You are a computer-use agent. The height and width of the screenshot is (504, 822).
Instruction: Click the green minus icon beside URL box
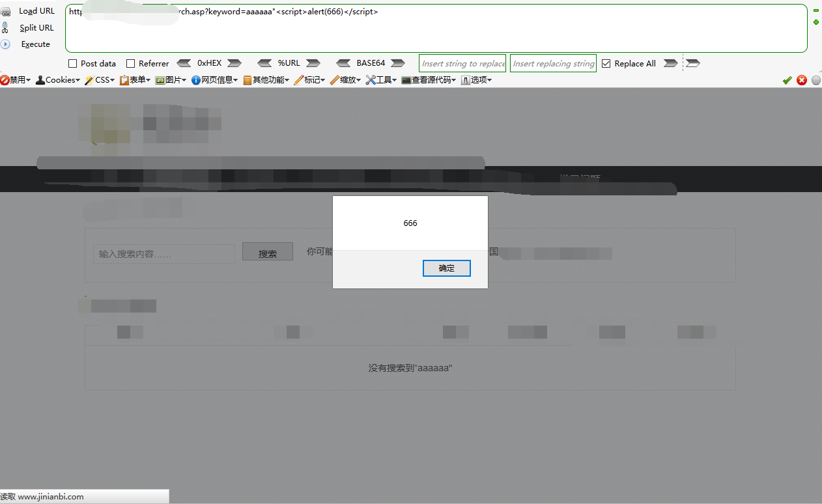point(816,10)
